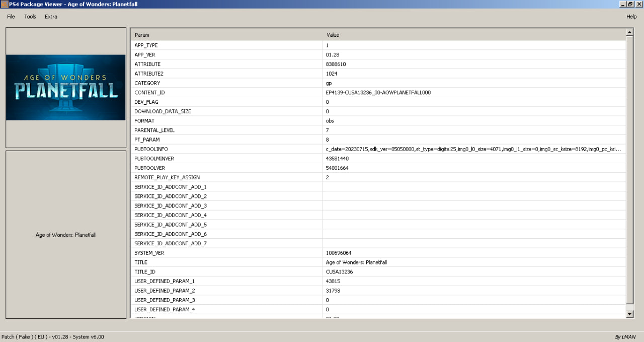This screenshot has width=644, height=342.
Task: Open the File menu
Action: [11, 17]
